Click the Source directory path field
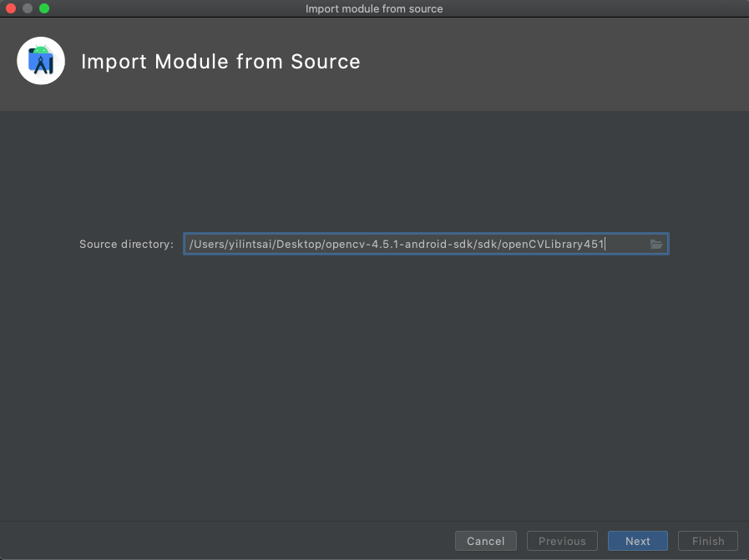The width and height of the screenshot is (749, 560). [426, 244]
